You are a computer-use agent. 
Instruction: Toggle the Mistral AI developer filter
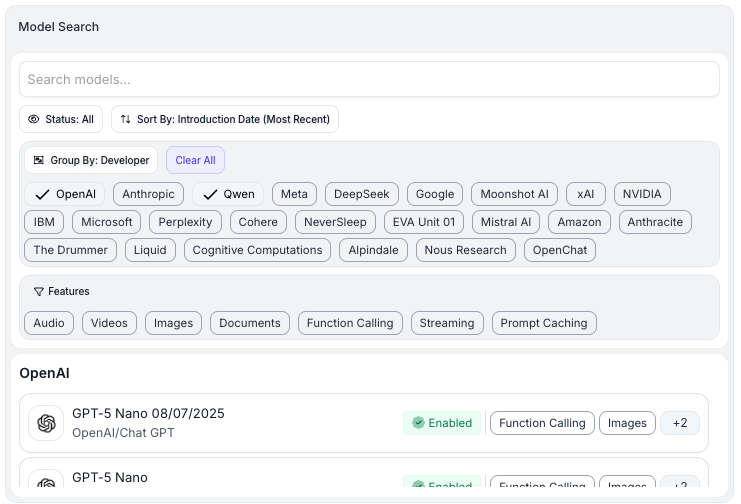pyautogui.click(x=506, y=222)
